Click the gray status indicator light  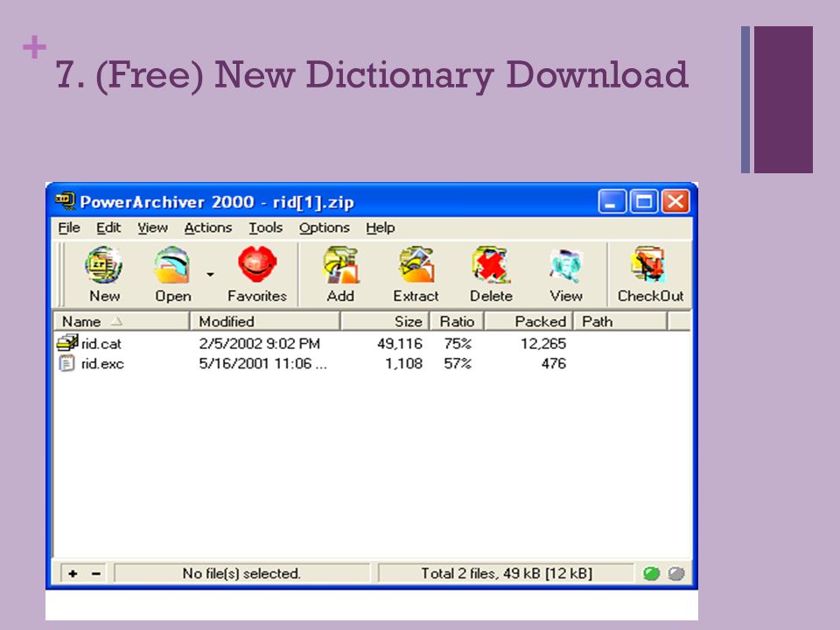coord(676,574)
